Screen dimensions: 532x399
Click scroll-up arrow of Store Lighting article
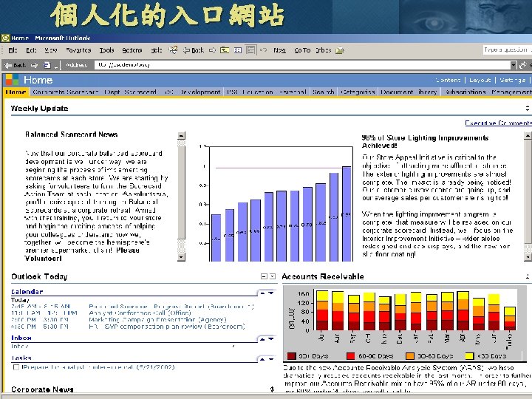[528, 135]
